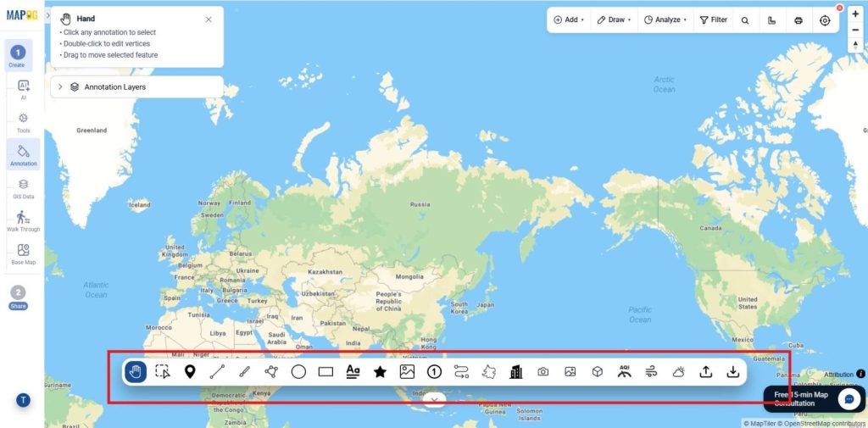This screenshot has width=868, height=428.
Task: Open the weather cloud-sun tool
Action: click(679, 372)
